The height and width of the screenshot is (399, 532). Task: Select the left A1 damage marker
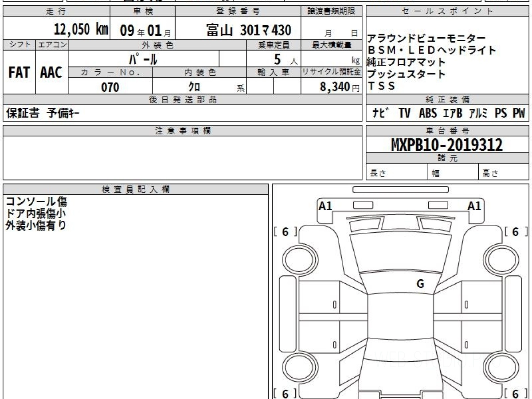[325, 206]
